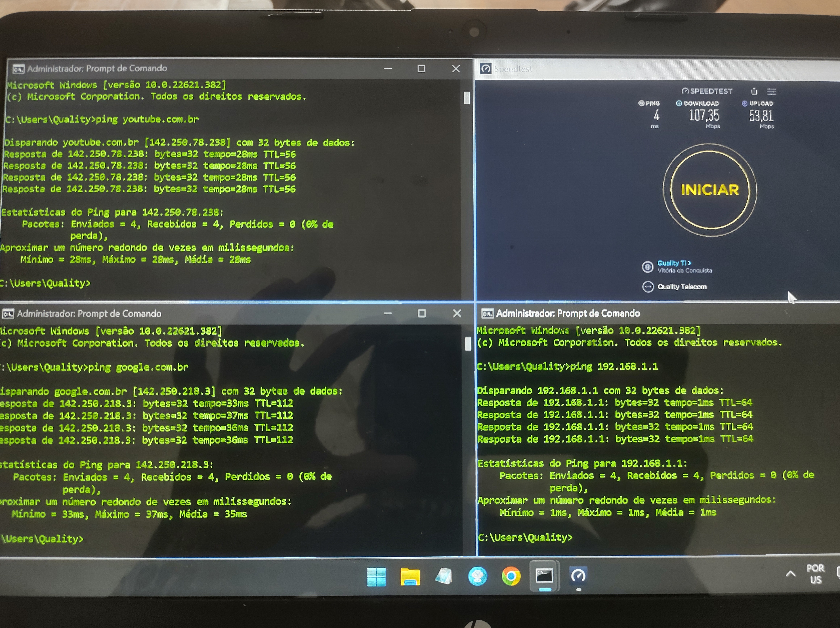The height and width of the screenshot is (628, 840).
Task: Maximize the google.com.br ping Command Prompt window
Action: pos(421,313)
